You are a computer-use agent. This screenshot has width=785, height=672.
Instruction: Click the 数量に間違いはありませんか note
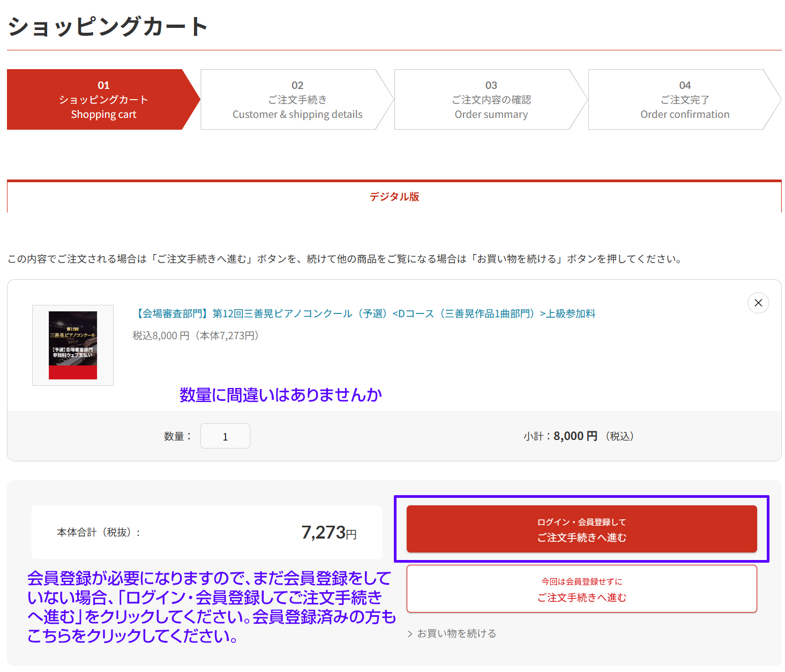coord(280,395)
